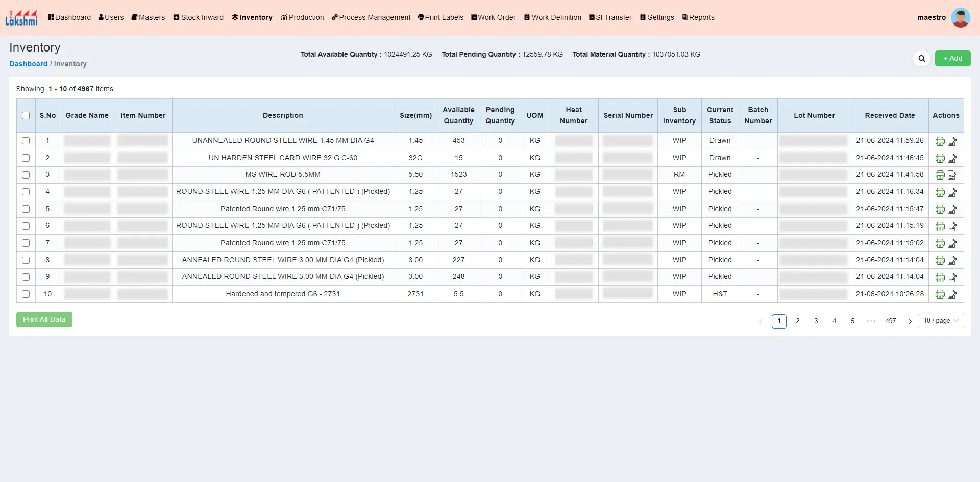The width and height of the screenshot is (980, 482).
Task: Click print icon in row 6
Action: click(x=940, y=226)
